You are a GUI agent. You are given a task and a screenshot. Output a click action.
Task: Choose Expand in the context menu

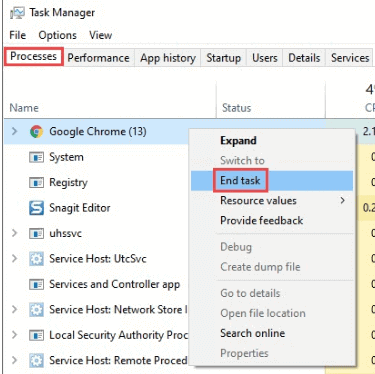[272, 141]
